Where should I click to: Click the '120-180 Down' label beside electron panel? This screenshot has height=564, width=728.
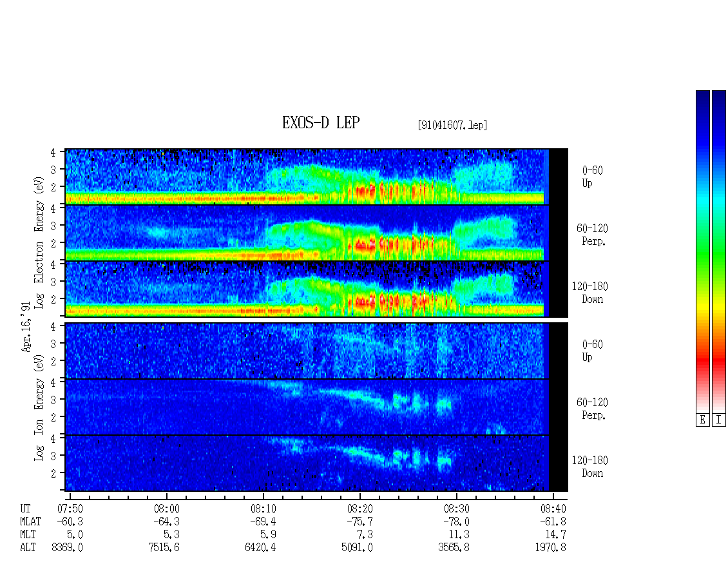point(589,293)
